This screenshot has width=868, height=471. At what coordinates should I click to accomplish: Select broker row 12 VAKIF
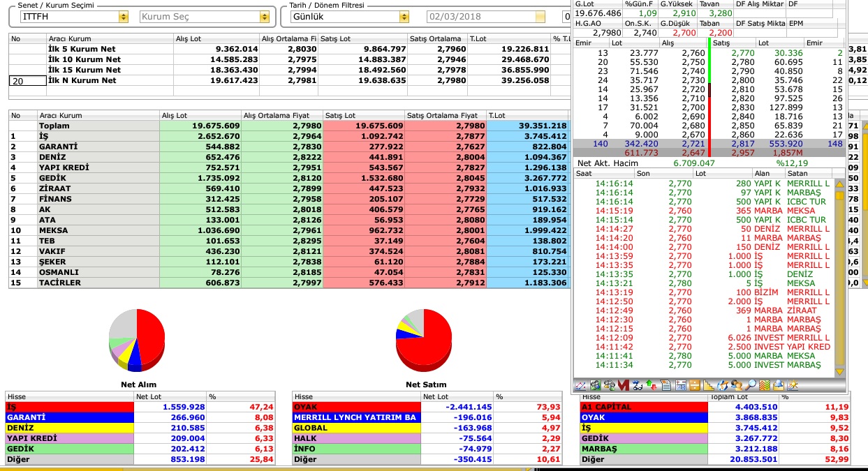click(290, 251)
